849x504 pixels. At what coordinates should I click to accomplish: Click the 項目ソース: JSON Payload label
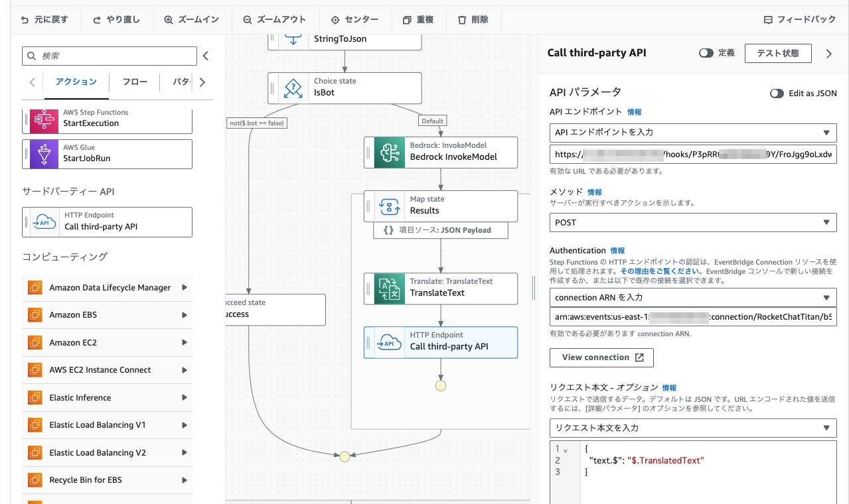point(440,230)
